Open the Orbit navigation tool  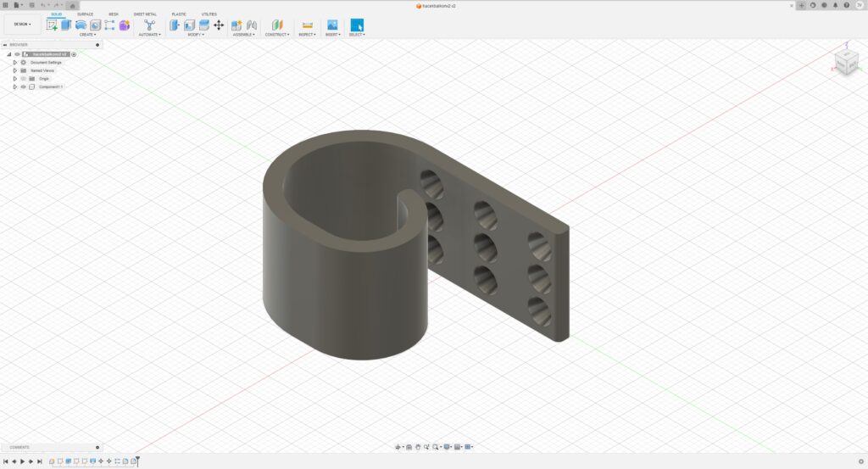pyautogui.click(x=398, y=447)
